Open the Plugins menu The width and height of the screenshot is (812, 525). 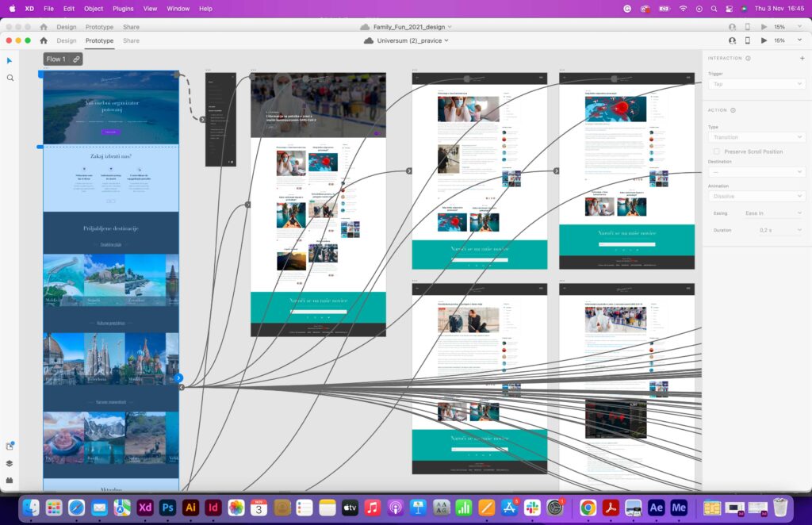123,9
